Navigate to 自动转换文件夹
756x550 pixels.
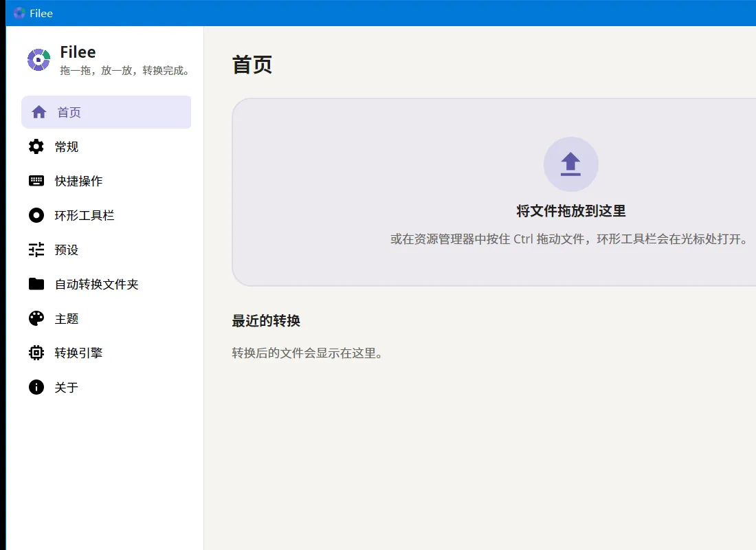[x=106, y=284]
